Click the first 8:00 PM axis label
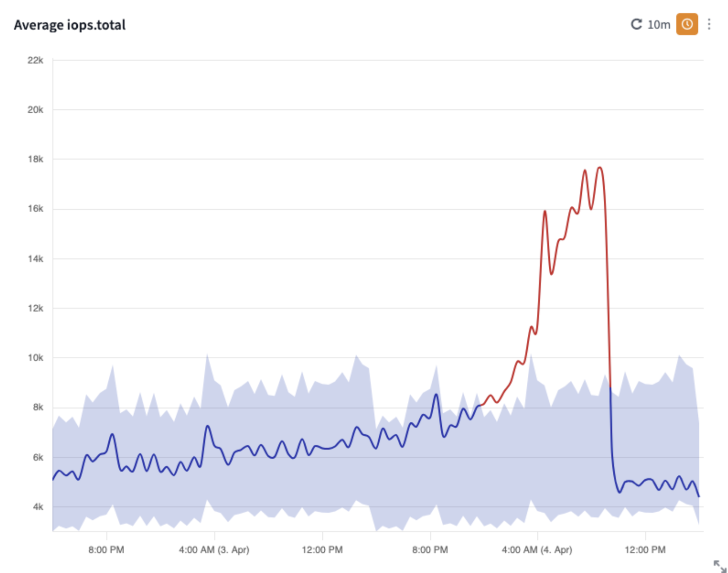Image resolution: width=728 pixels, height=573 pixels. [106, 550]
